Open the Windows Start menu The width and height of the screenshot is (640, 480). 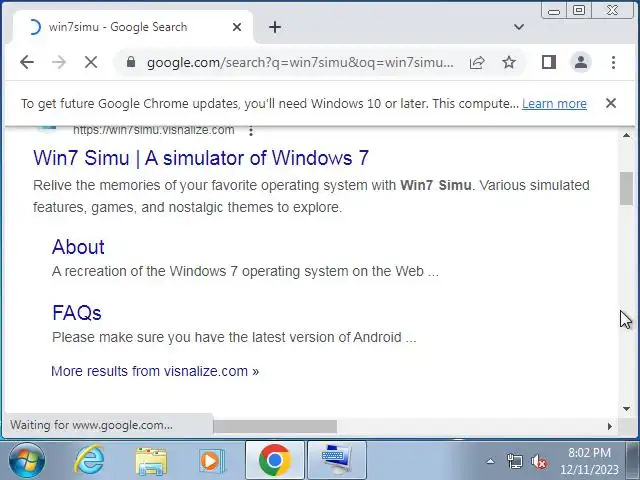pos(27,461)
